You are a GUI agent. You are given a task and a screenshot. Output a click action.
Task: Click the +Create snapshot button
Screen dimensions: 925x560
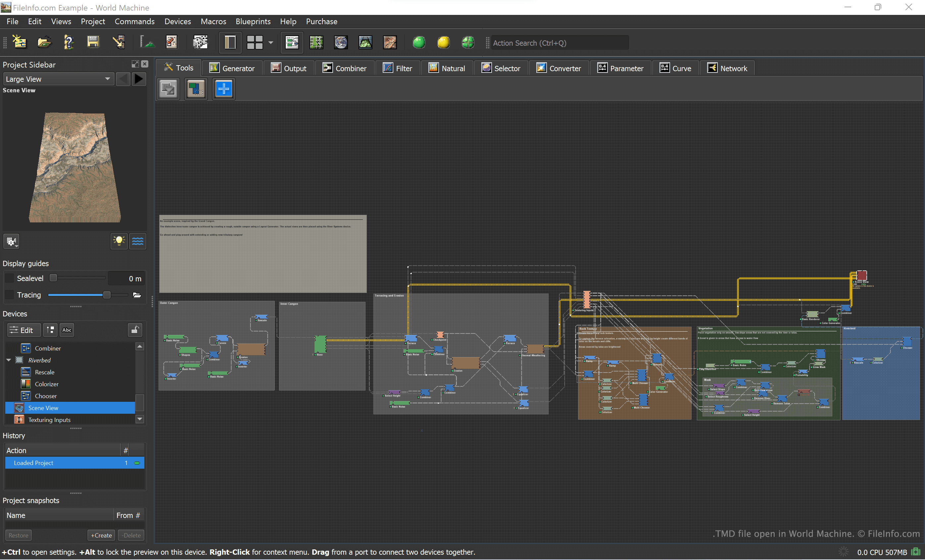(x=101, y=535)
